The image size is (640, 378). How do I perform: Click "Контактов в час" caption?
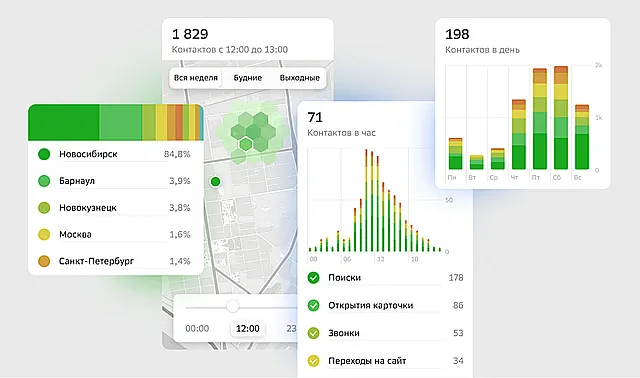tap(341, 133)
